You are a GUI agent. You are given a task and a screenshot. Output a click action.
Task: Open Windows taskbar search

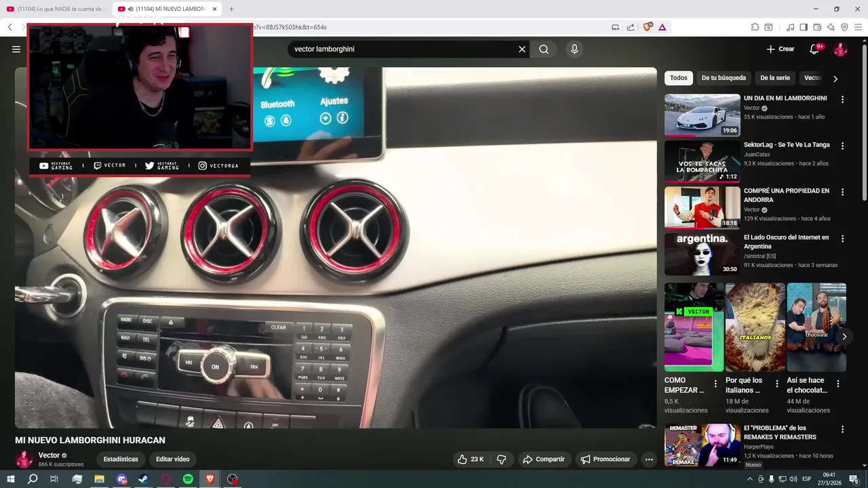(x=33, y=479)
